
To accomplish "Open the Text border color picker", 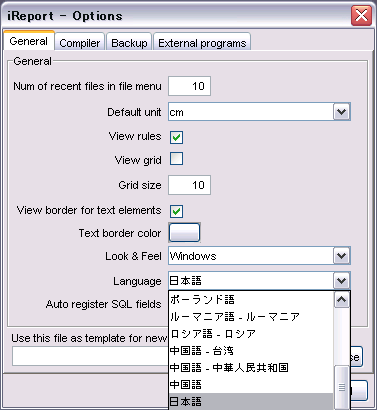I will 184,232.
